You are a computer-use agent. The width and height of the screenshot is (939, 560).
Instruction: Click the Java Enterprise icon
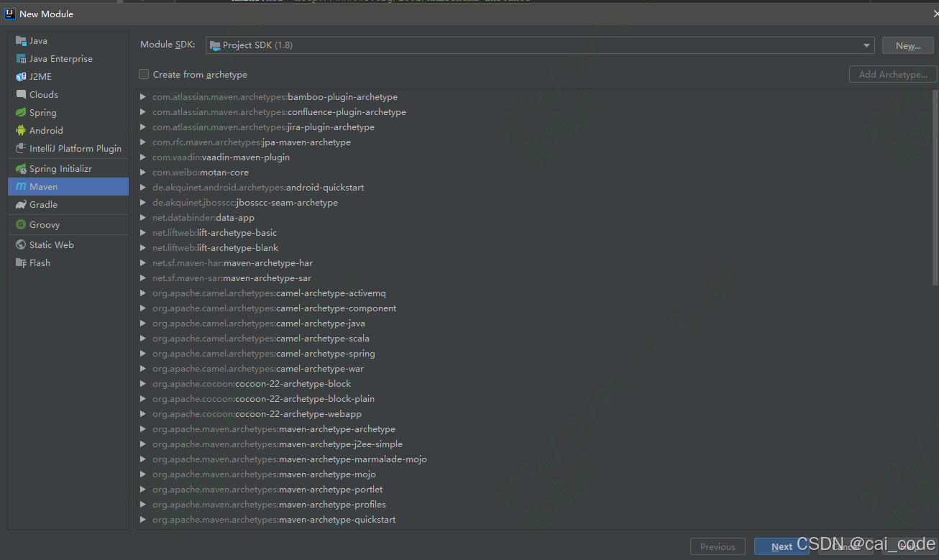point(21,59)
